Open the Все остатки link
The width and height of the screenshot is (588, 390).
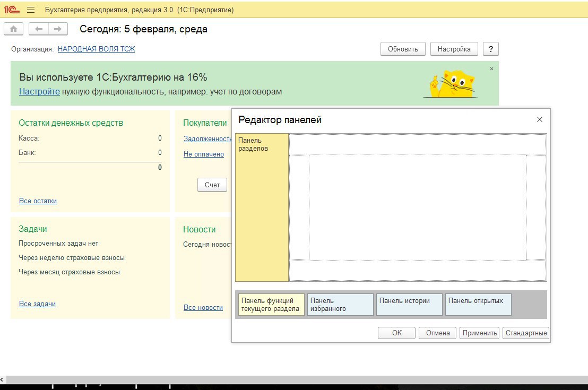pyautogui.click(x=38, y=201)
